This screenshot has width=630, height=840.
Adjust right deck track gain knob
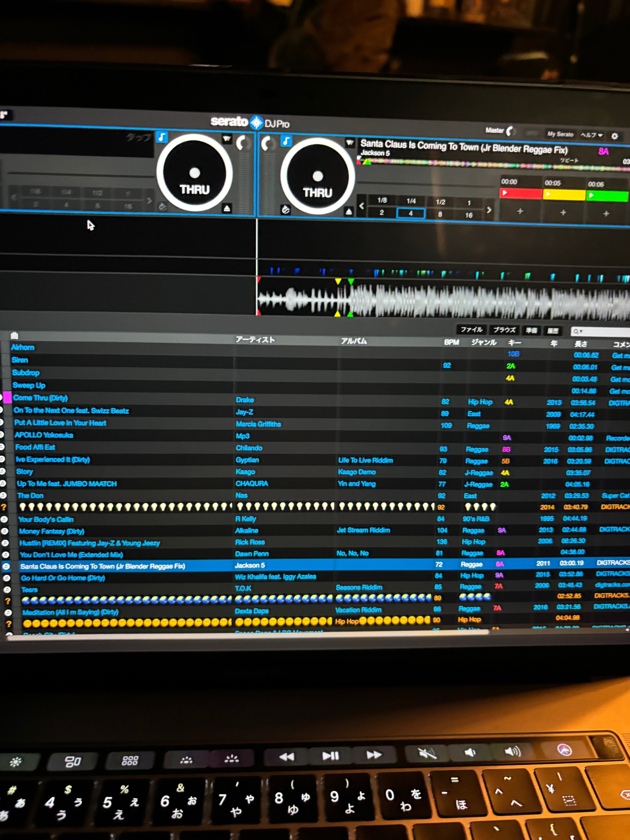tap(268, 144)
